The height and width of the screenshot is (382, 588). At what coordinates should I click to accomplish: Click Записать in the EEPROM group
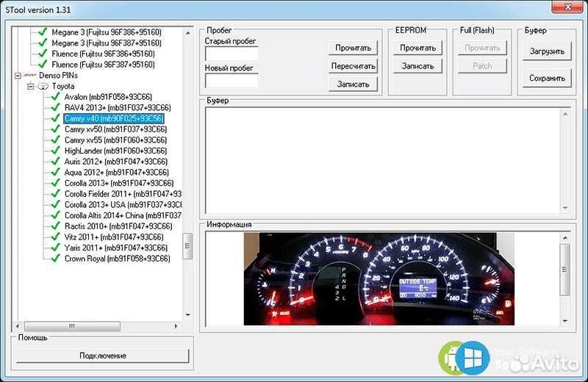point(417,66)
